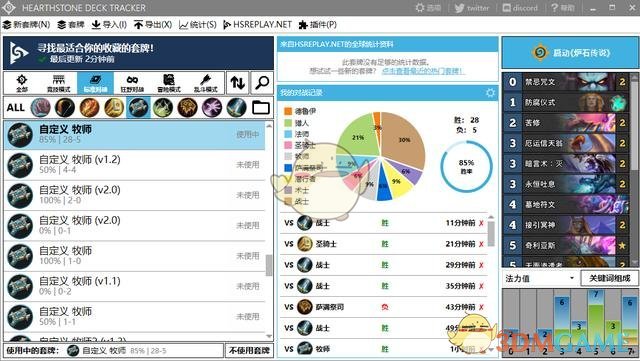Select the 3-cost 厄运信天翁 card
640x361 pixels.
[566, 143]
